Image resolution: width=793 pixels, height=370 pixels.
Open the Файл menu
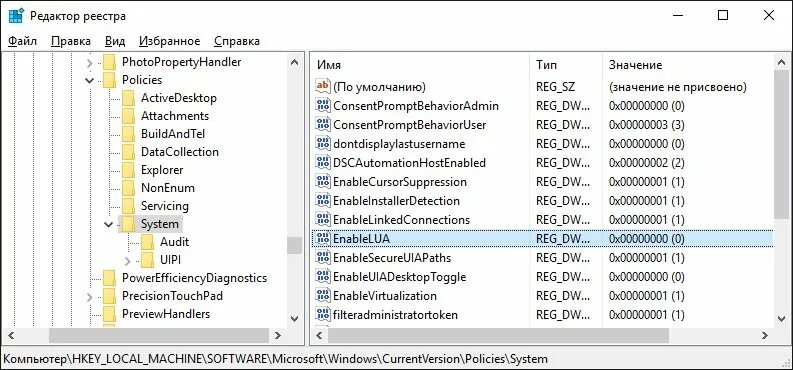tap(22, 41)
